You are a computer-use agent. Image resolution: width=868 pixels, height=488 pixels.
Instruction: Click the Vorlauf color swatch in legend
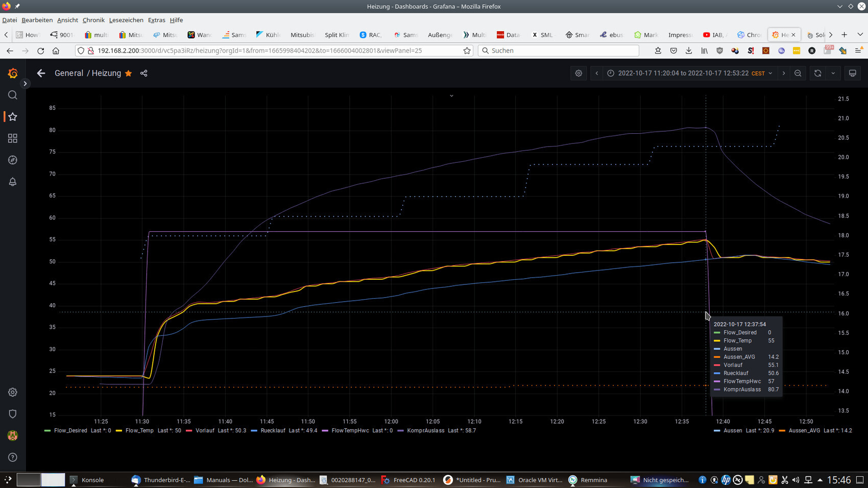pyautogui.click(x=189, y=431)
